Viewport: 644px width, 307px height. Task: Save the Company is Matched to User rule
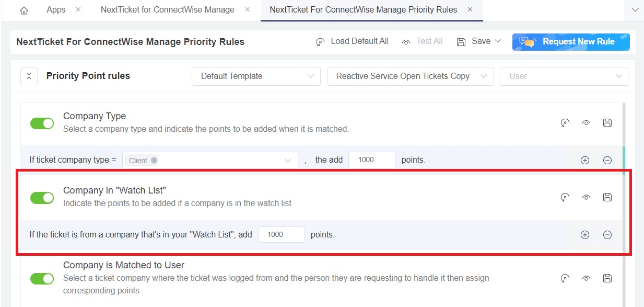607,278
